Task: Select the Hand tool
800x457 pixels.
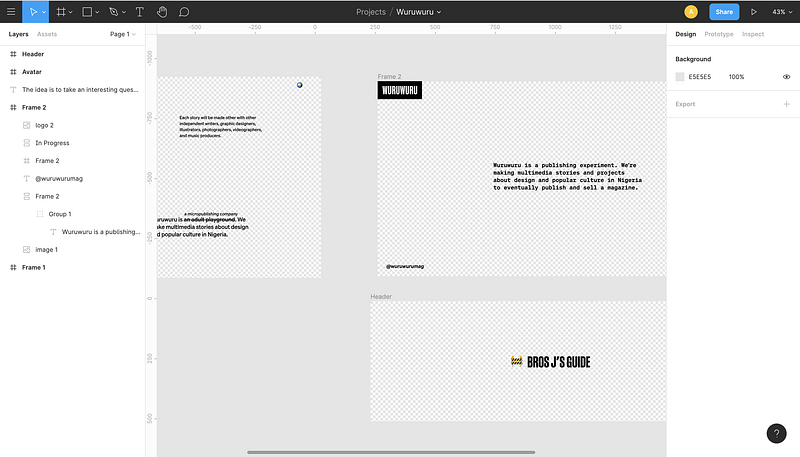Action: point(161,12)
